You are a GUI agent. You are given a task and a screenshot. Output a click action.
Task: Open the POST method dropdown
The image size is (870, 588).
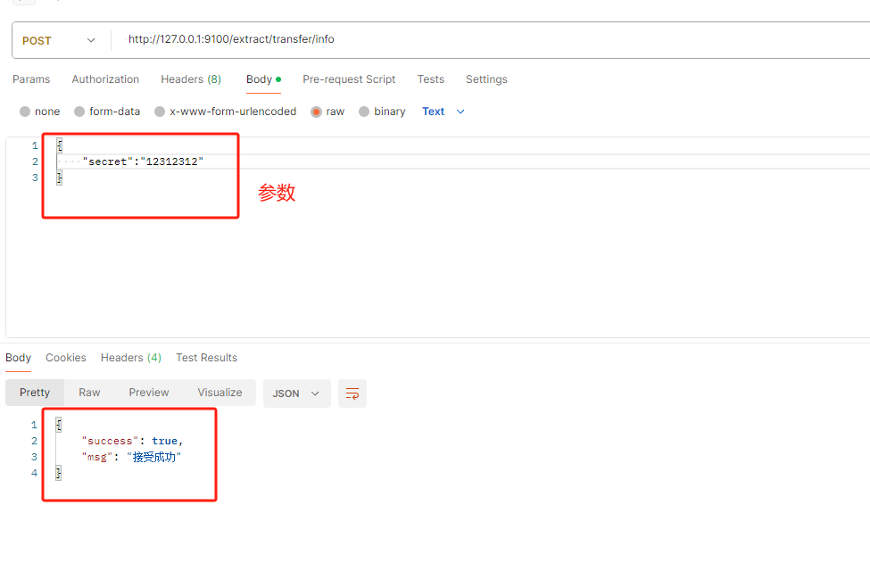pyautogui.click(x=59, y=40)
